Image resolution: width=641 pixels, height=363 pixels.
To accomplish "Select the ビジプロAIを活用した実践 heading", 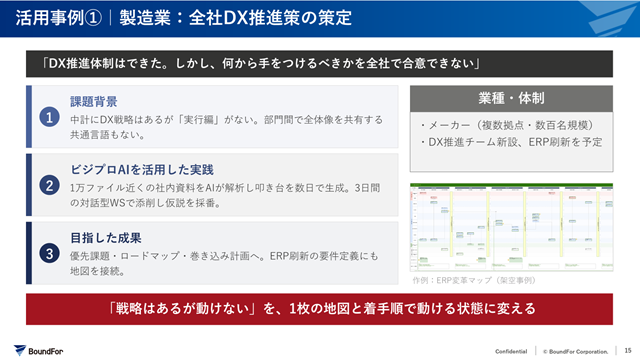I will [142, 170].
